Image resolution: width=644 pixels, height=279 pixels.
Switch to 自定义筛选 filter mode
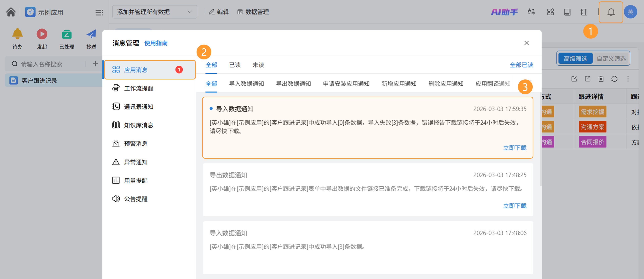(x=611, y=59)
